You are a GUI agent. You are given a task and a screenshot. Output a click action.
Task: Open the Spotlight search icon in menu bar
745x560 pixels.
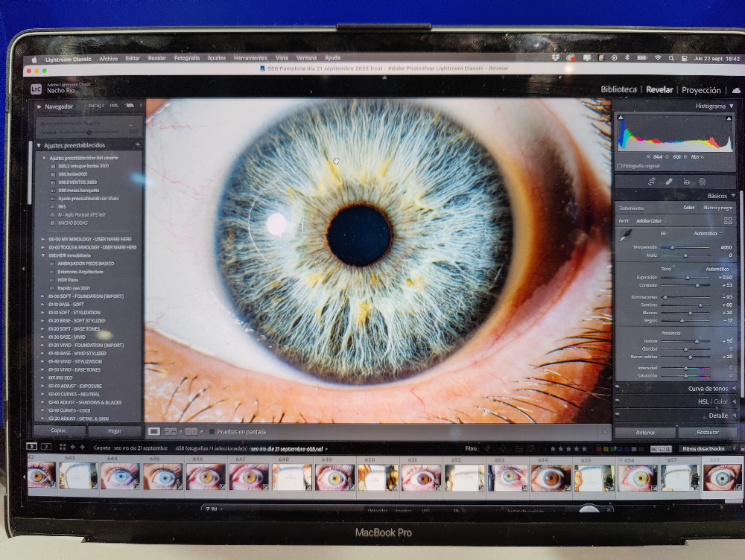click(x=671, y=58)
